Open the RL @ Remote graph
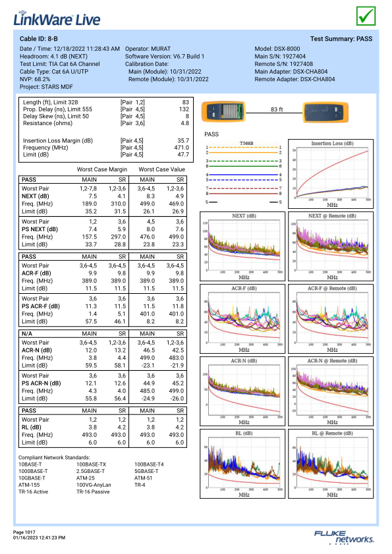This screenshot has width=392, height=554. pyautogui.click(x=331, y=464)
